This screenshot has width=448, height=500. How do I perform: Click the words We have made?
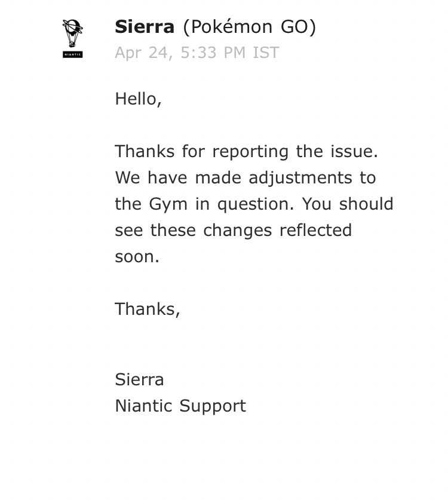point(178,177)
